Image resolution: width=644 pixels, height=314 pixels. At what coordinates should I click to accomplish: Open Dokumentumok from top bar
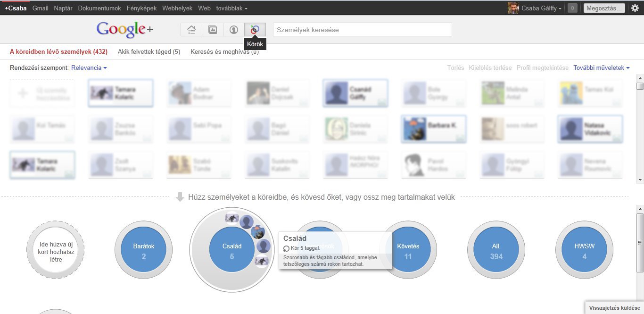coord(99,8)
